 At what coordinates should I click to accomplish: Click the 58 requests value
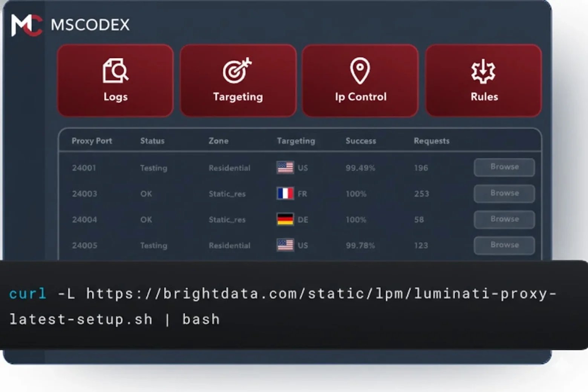pos(419,220)
